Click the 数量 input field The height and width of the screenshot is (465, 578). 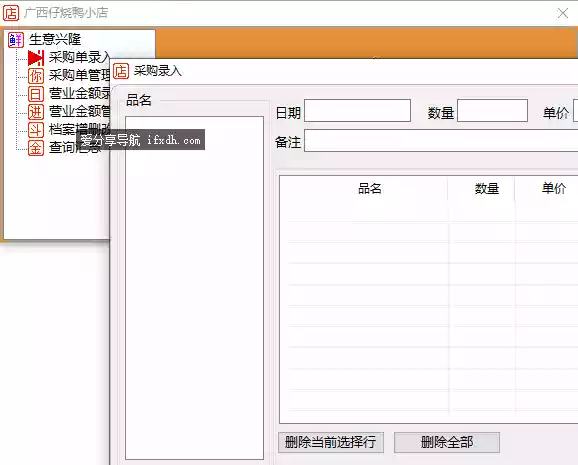coord(492,110)
